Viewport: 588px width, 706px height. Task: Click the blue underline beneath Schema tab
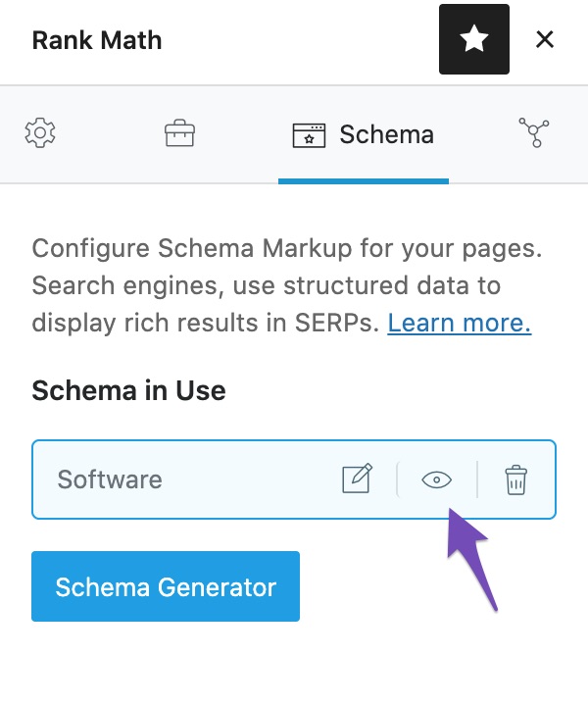pyautogui.click(x=364, y=180)
